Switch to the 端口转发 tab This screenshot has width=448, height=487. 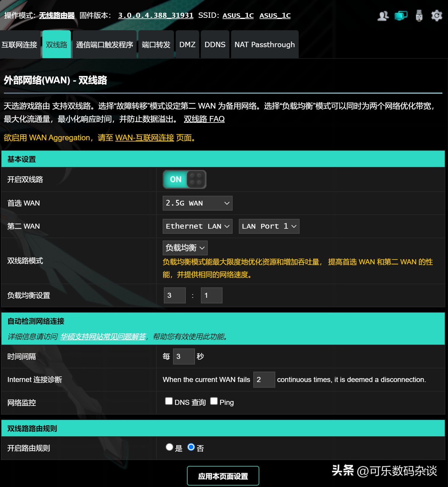point(156,44)
